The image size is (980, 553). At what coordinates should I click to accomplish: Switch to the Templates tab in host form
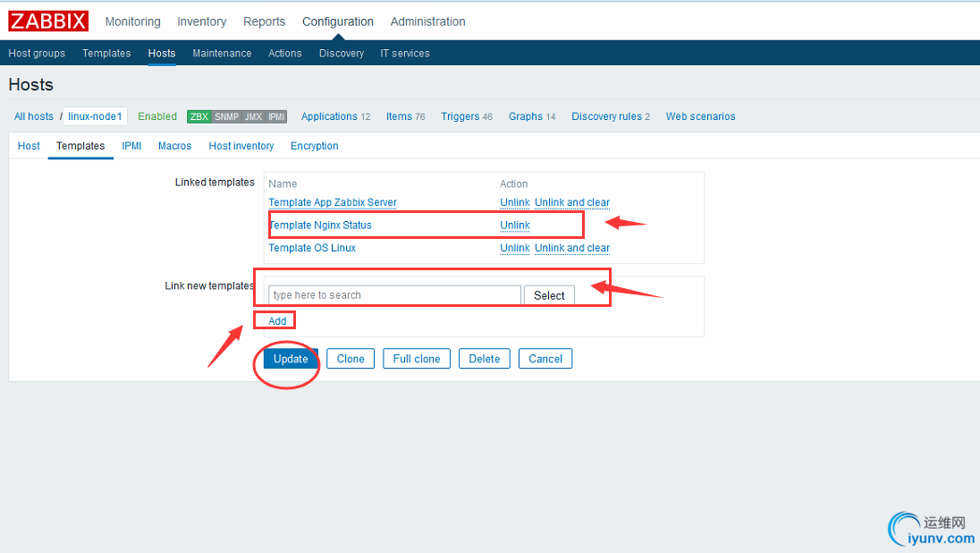pos(80,146)
